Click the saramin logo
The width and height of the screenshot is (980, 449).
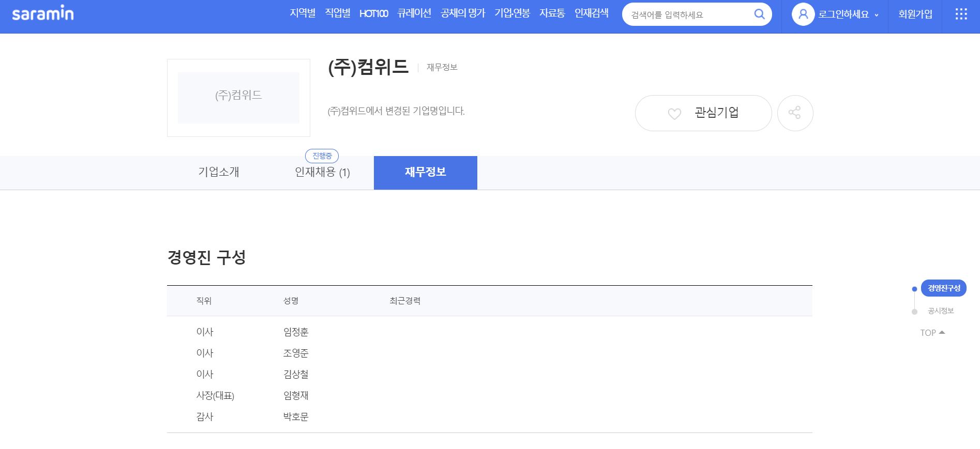click(x=43, y=14)
